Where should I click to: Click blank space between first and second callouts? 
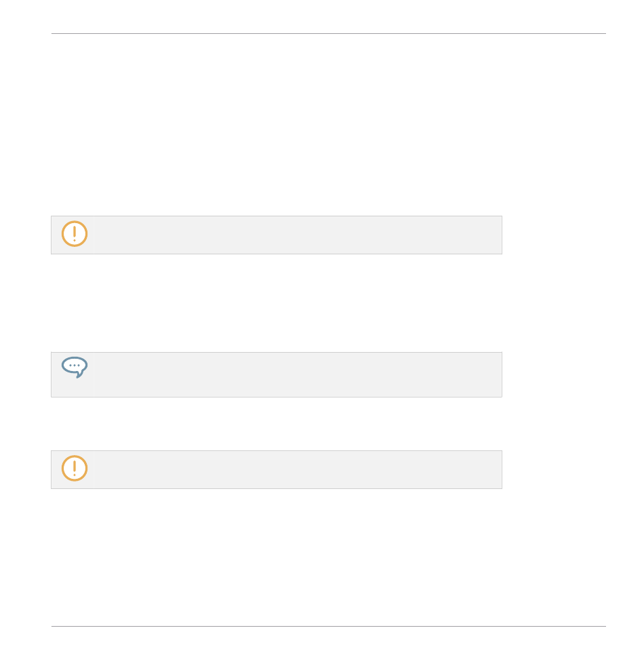point(277,303)
